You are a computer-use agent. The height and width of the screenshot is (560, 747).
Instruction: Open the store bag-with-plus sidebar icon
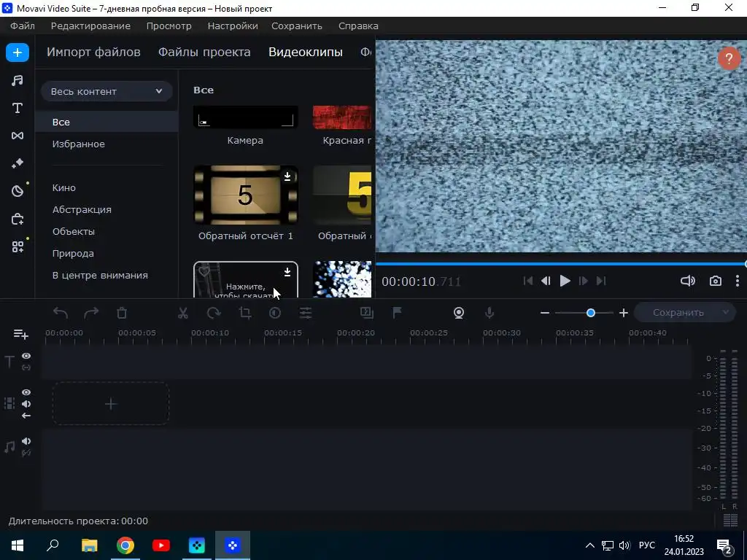tap(18, 219)
